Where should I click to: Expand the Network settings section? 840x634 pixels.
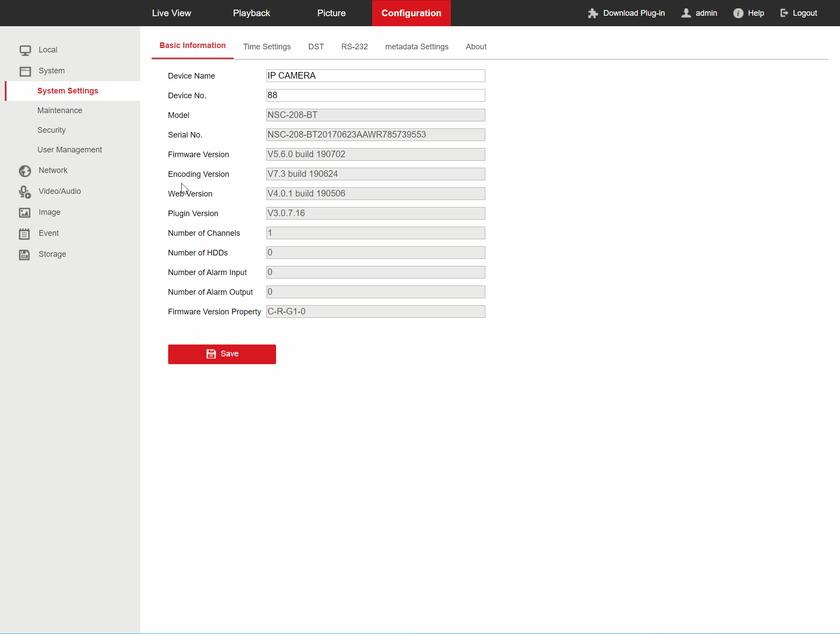[52, 170]
